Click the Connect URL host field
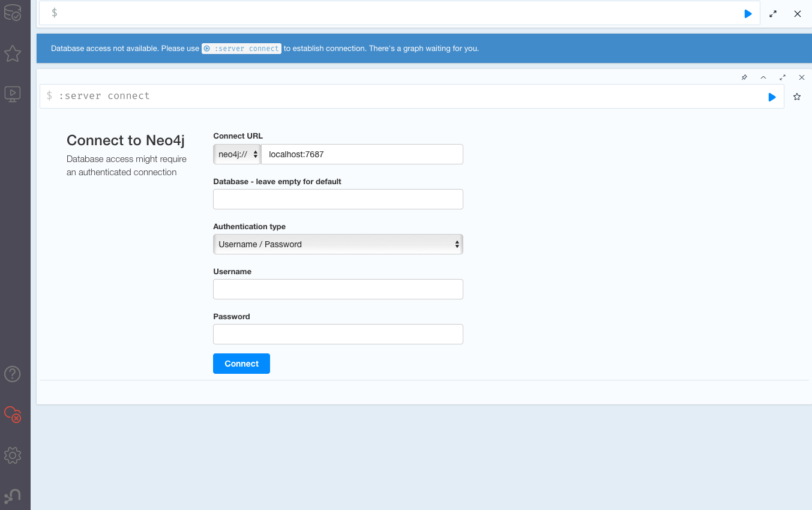The height and width of the screenshot is (510, 812). pyautogui.click(x=362, y=154)
